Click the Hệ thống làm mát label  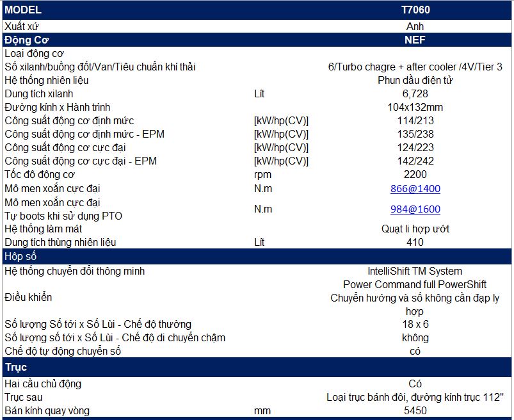point(43,229)
